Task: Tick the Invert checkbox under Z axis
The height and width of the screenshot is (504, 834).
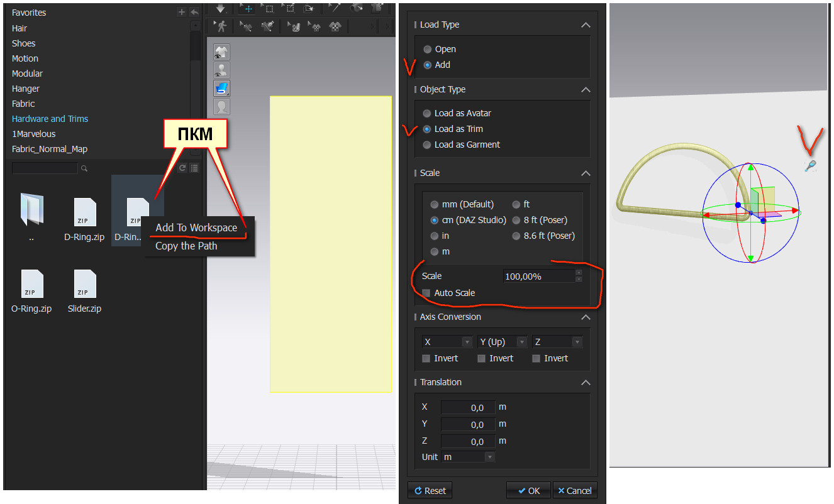Action: [x=536, y=358]
